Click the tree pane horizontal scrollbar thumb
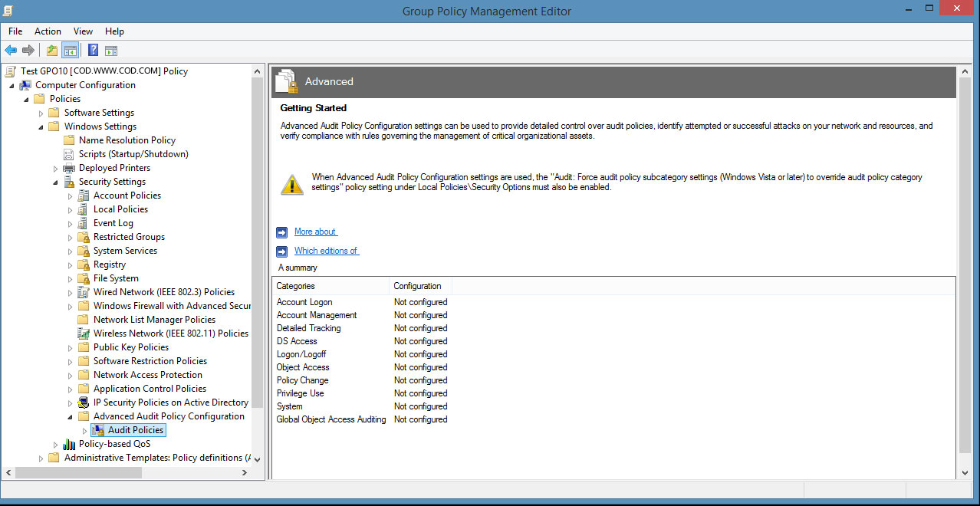The height and width of the screenshot is (506, 980). (78, 473)
